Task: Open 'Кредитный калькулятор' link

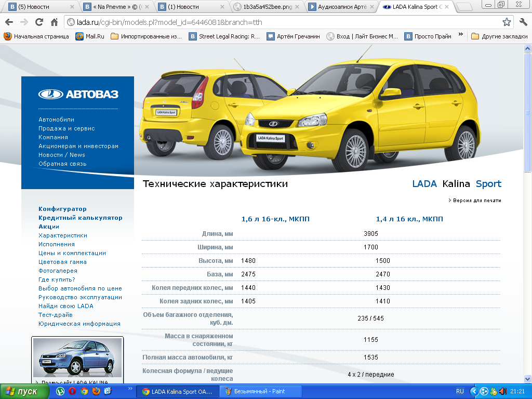Action: coord(81,218)
